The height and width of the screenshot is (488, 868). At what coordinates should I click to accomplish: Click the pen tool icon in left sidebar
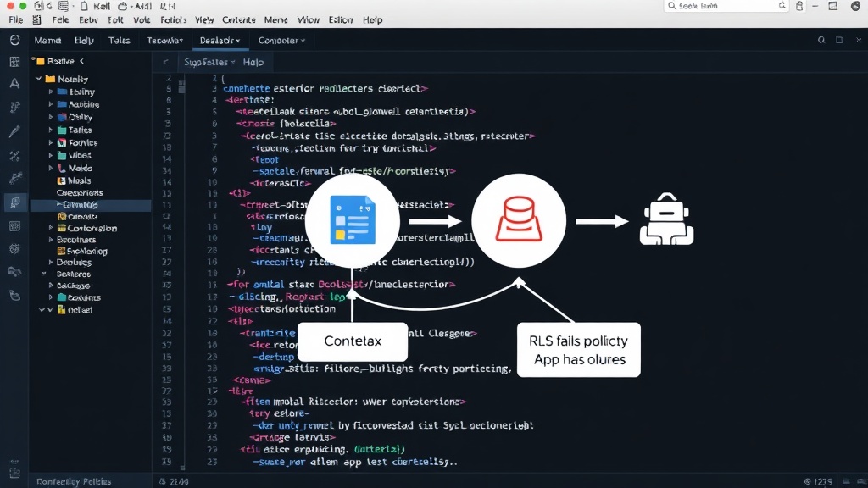tap(15, 131)
